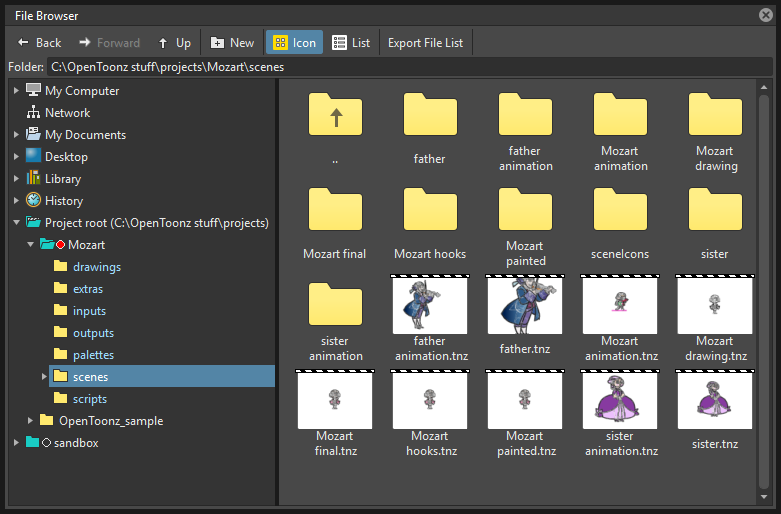Select the father folder icon
Image resolution: width=781 pixels, height=514 pixels.
(430, 114)
